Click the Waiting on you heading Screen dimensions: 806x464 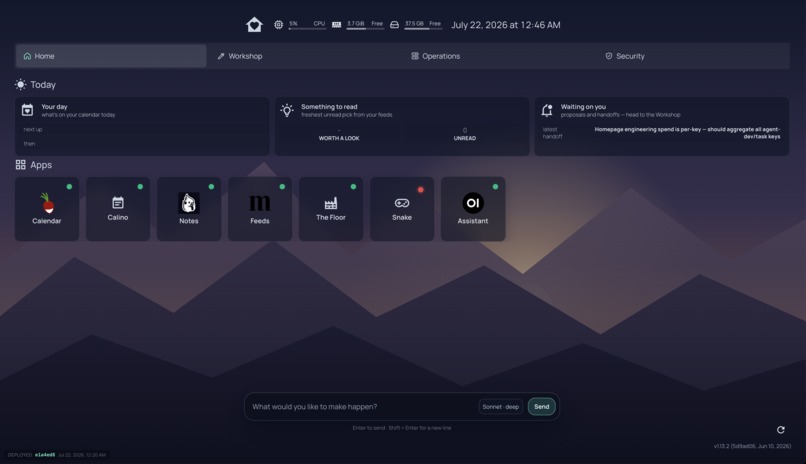click(x=583, y=107)
